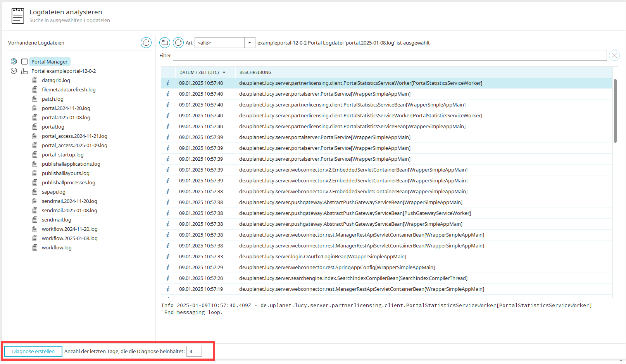Viewport: 626px width, 364px height.
Task: Click info icon of first 10:57:40 entry
Action: 168,83
